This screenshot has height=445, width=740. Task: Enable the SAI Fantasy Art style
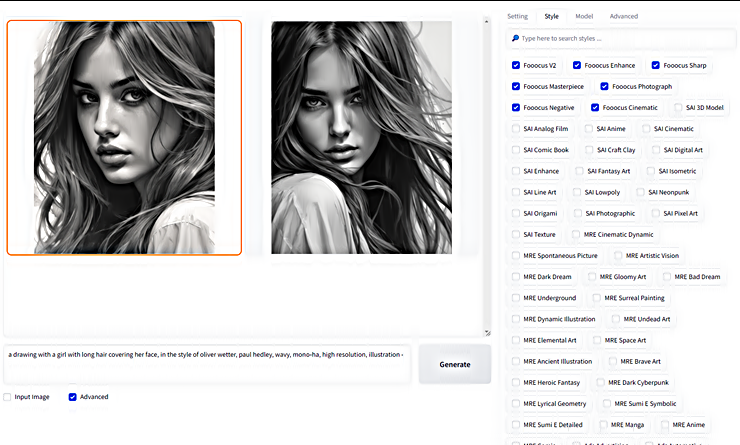pyautogui.click(x=580, y=171)
